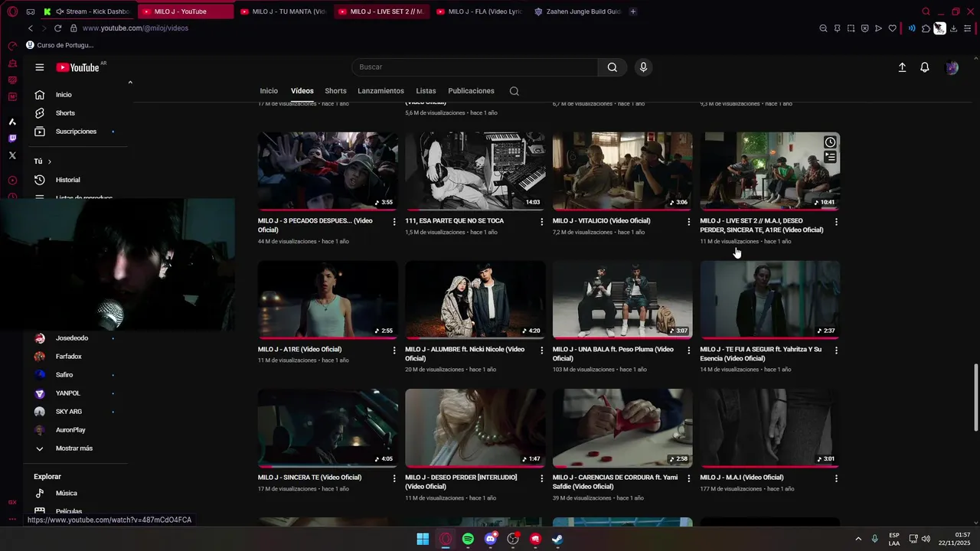The height and width of the screenshot is (551, 980).
Task: Open the YouTube account avatar menu
Action: click(952, 67)
